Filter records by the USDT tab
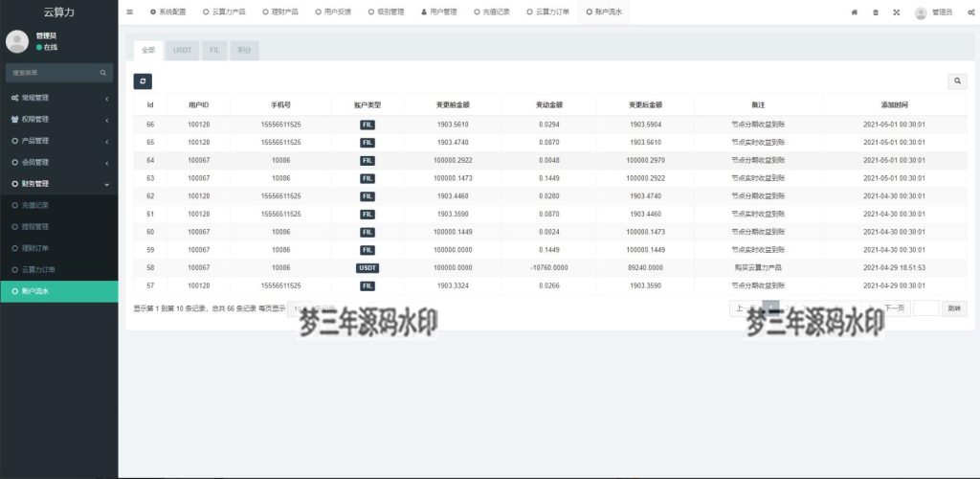The height and width of the screenshot is (479, 980). pos(183,50)
